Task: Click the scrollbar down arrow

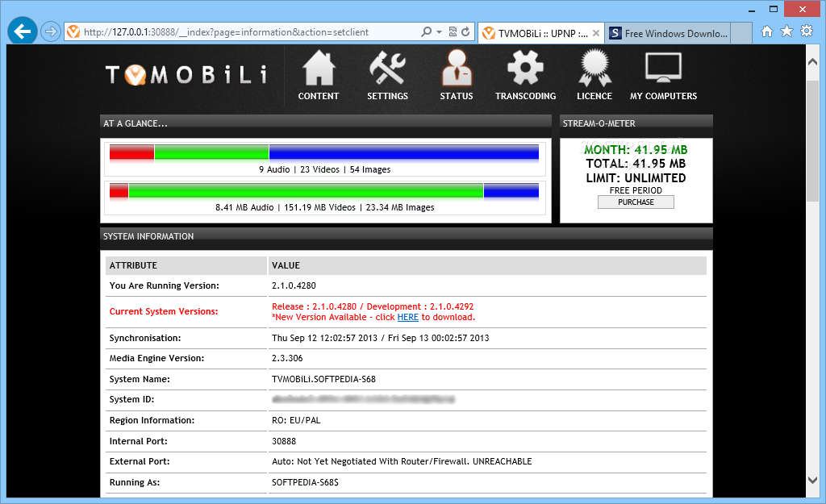Action: tap(812, 480)
